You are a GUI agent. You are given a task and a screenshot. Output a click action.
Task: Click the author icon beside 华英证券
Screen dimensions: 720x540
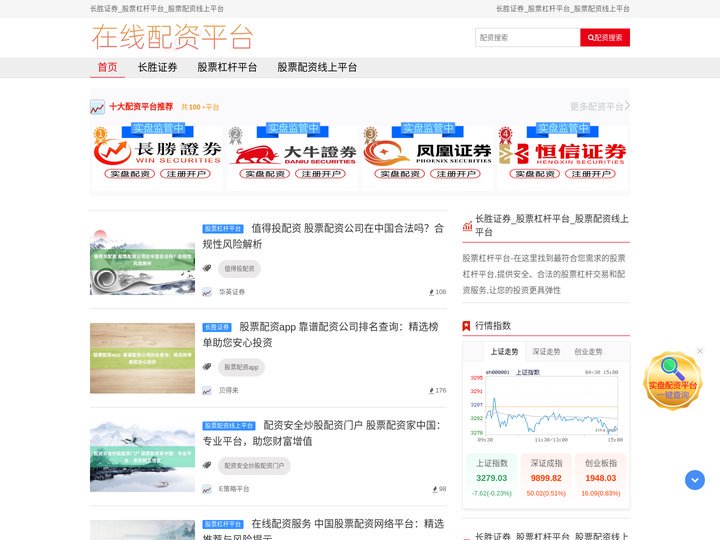point(207,292)
